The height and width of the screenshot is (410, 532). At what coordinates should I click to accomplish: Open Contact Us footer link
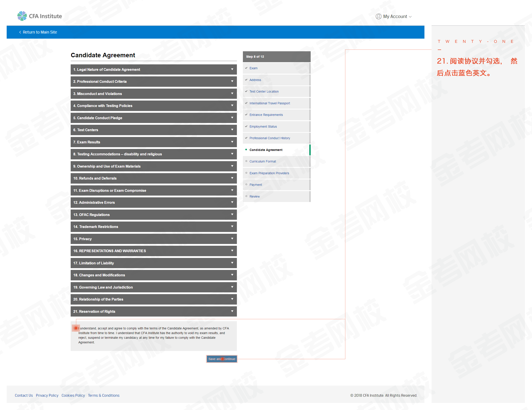coord(24,395)
